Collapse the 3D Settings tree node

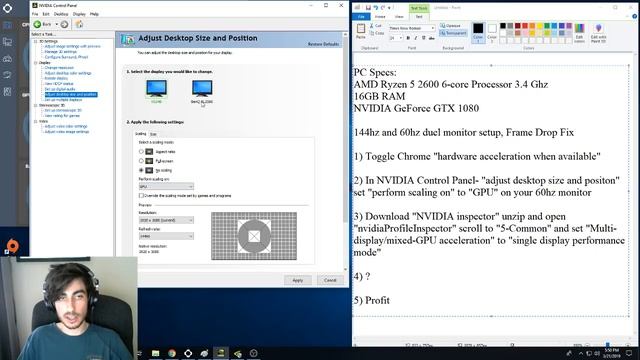(36, 41)
